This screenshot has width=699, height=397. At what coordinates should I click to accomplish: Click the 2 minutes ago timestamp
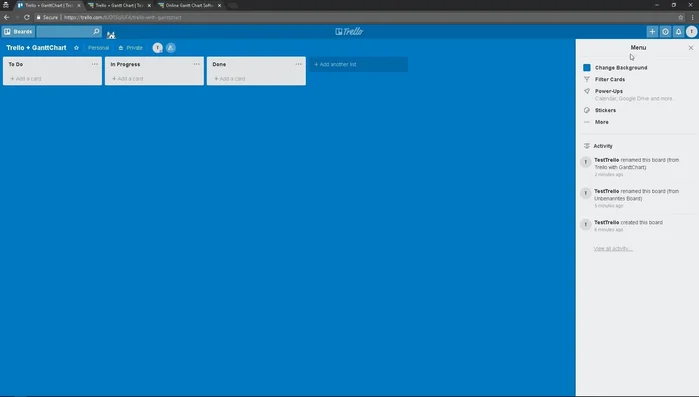pos(609,175)
